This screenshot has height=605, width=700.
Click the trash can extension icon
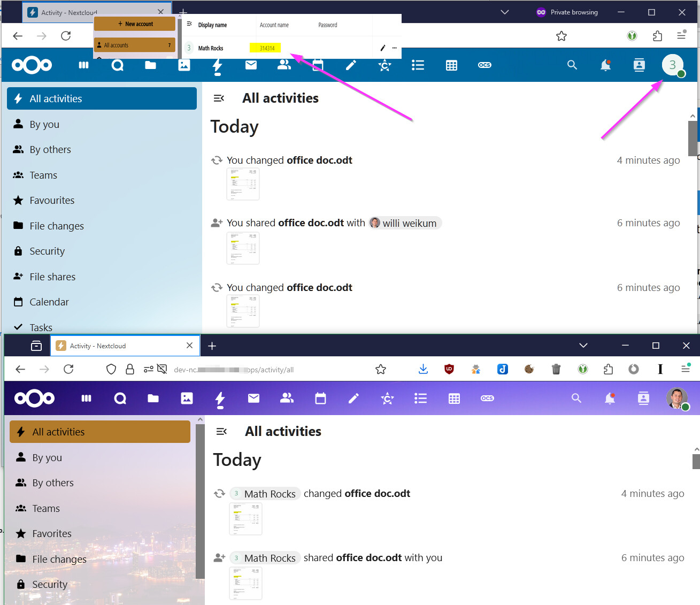coord(556,369)
